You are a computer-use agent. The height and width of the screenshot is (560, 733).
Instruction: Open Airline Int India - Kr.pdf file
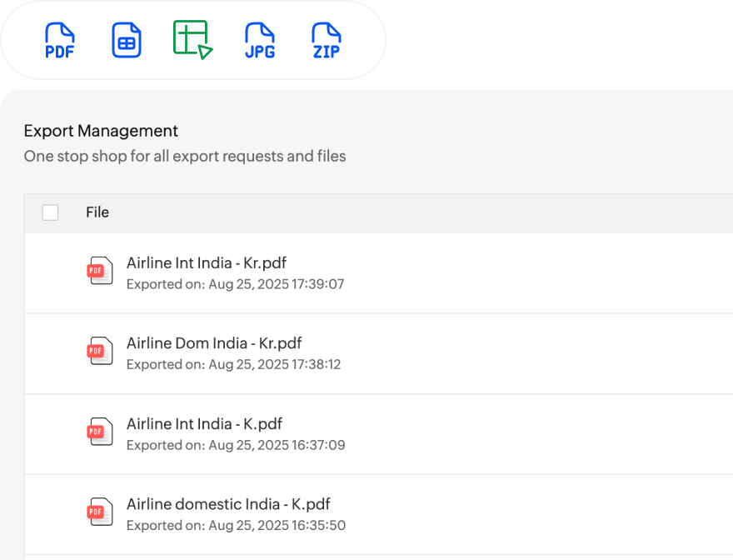(207, 263)
